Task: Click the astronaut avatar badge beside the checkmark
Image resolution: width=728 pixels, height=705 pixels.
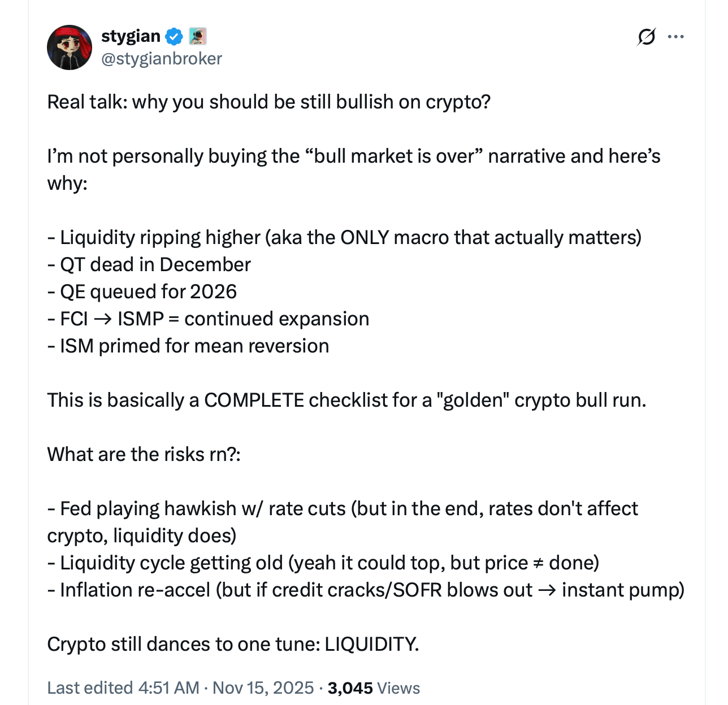Action: click(x=197, y=36)
